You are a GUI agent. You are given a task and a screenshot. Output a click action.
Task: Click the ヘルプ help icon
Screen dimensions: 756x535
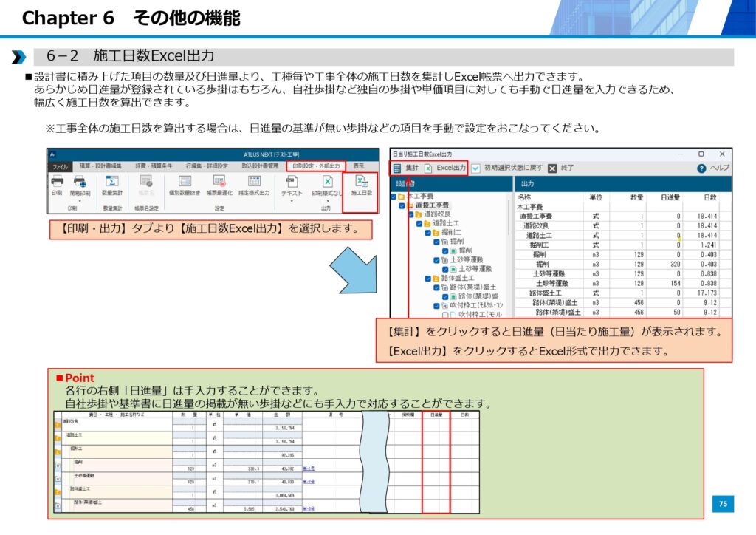701,168
